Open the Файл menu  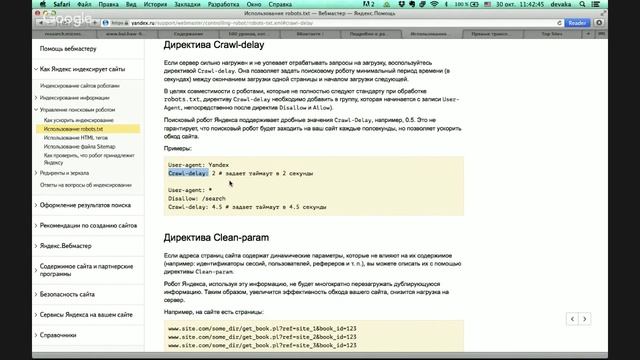coord(84,4)
